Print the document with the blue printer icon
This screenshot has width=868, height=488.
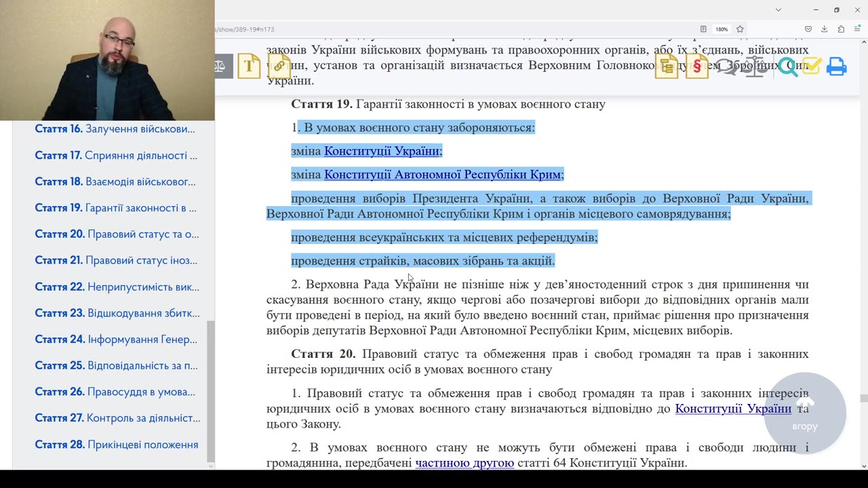tap(836, 66)
